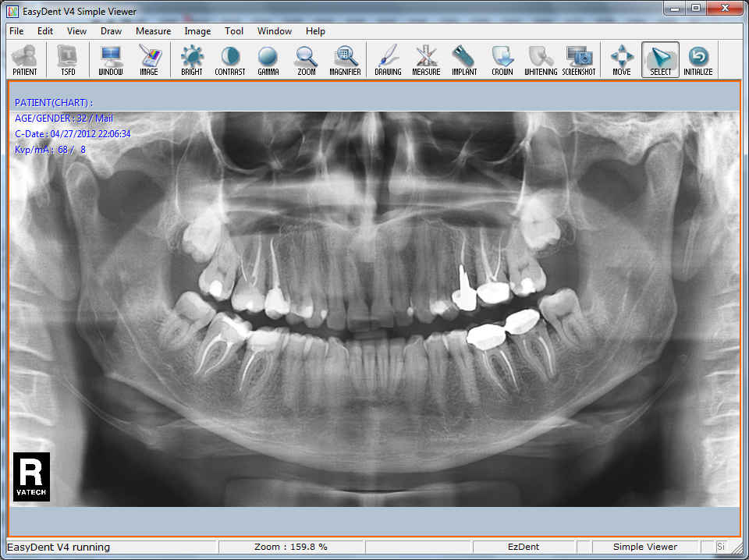Image resolution: width=749 pixels, height=560 pixels.
Task: Click the AGE/GENDER : 32 / Mail text
Action: pyautogui.click(x=63, y=119)
